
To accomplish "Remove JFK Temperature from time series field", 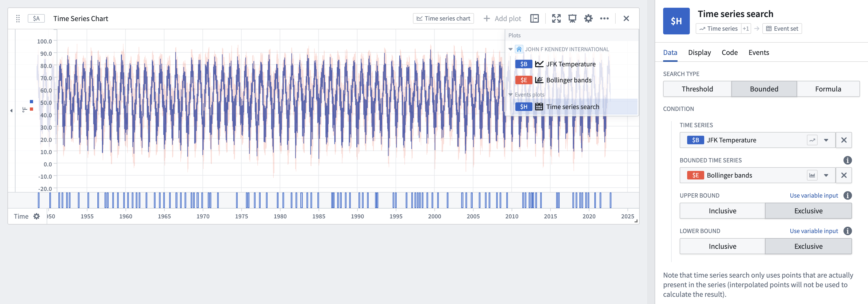I will pos(844,140).
